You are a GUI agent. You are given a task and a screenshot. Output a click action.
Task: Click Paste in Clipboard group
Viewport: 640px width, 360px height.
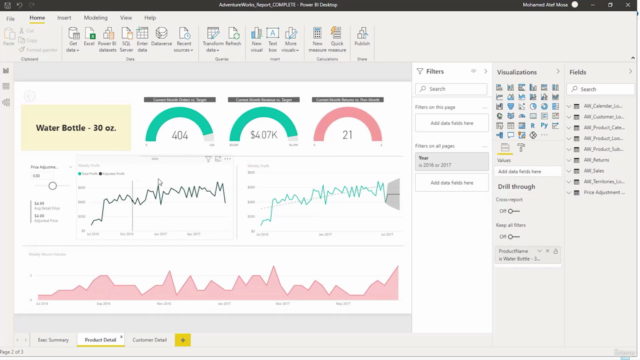[x=9, y=37]
